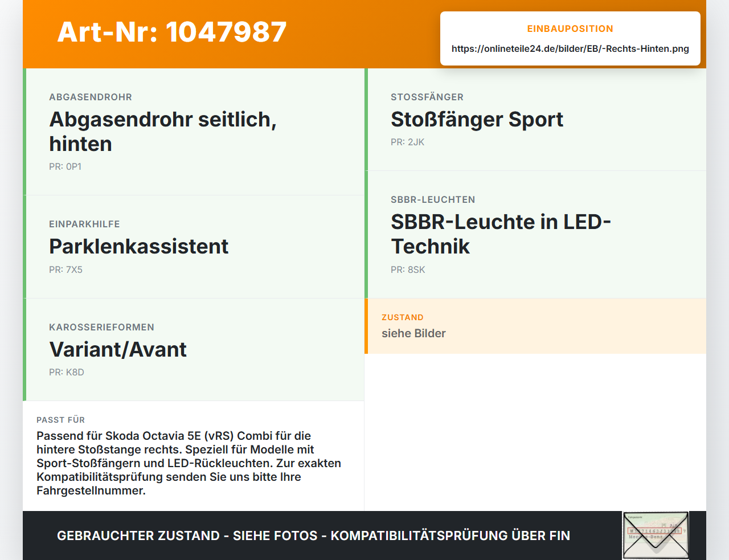Screen dimensions: 729x560
Task: Click the SBBR-Leuchte in LED-Technik card
Action: click(x=535, y=234)
